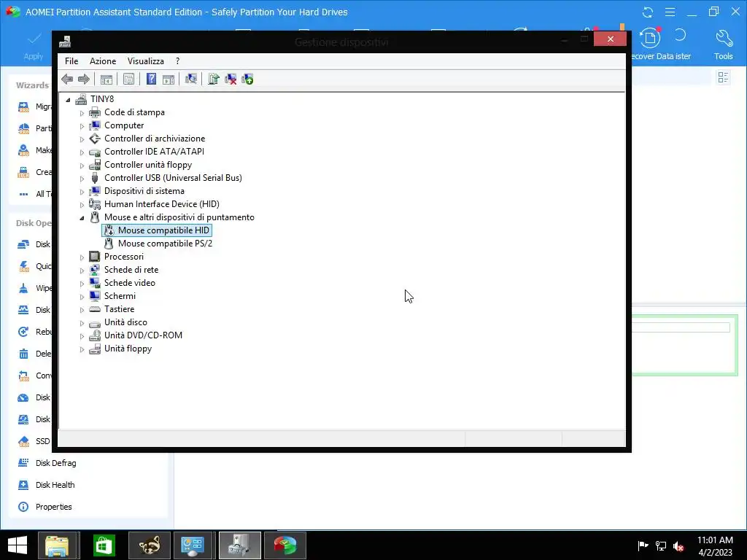Open the raccoon app on taskbar
This screenshot has height=560, width=747.
tap(149, 545)
